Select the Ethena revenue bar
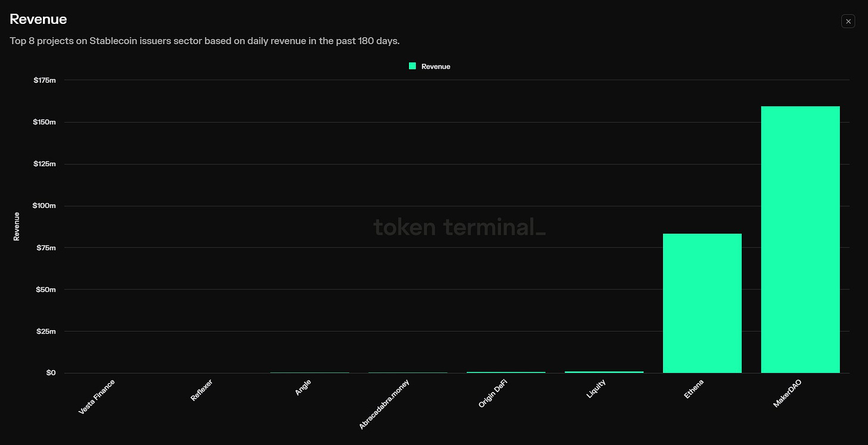 (x=702, y=304)
